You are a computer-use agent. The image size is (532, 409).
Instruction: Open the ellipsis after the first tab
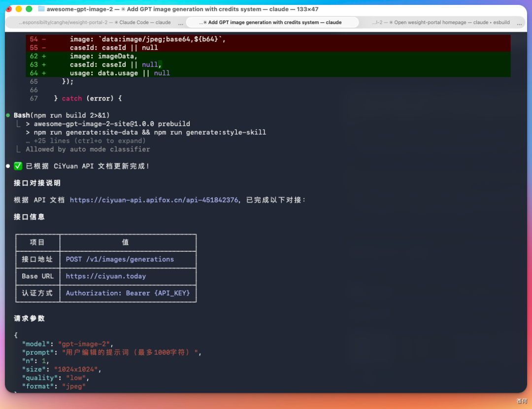coord(181,23)
